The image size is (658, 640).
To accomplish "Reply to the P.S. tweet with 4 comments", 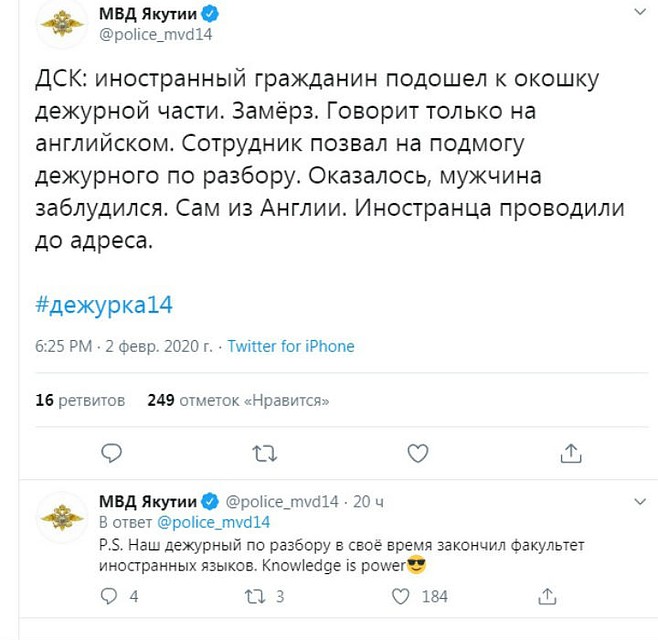I will tap(109, 596).
